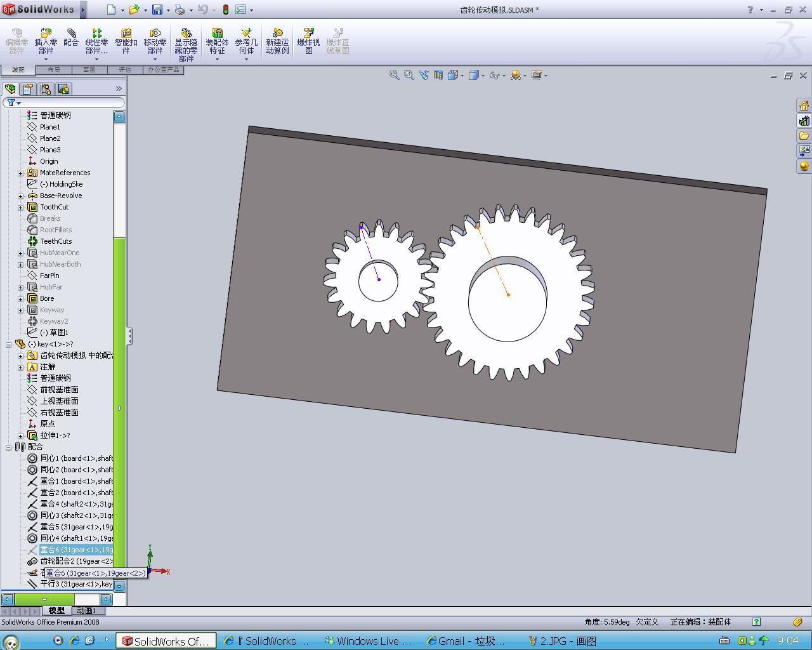The width and height of the screenshot is (812, 650).
Task: Open the Appearances sphere task pane tab
Action: click(x=804, y=166)
